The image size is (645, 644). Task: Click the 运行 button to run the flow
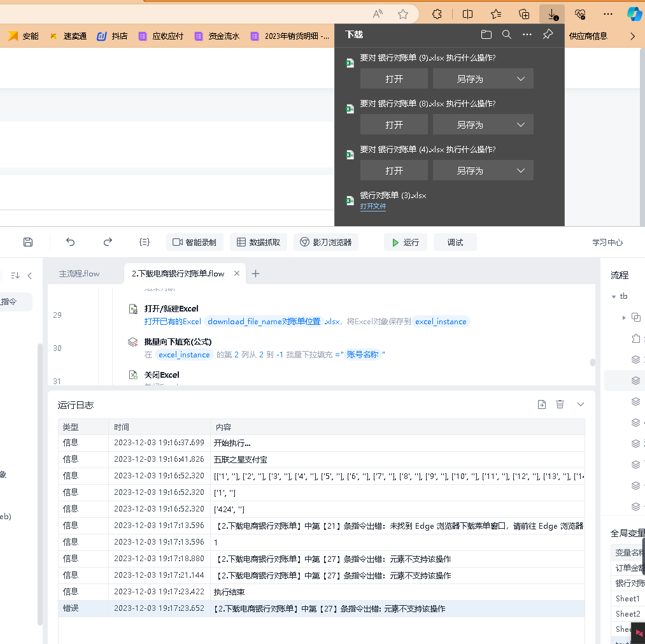point(406,242)
